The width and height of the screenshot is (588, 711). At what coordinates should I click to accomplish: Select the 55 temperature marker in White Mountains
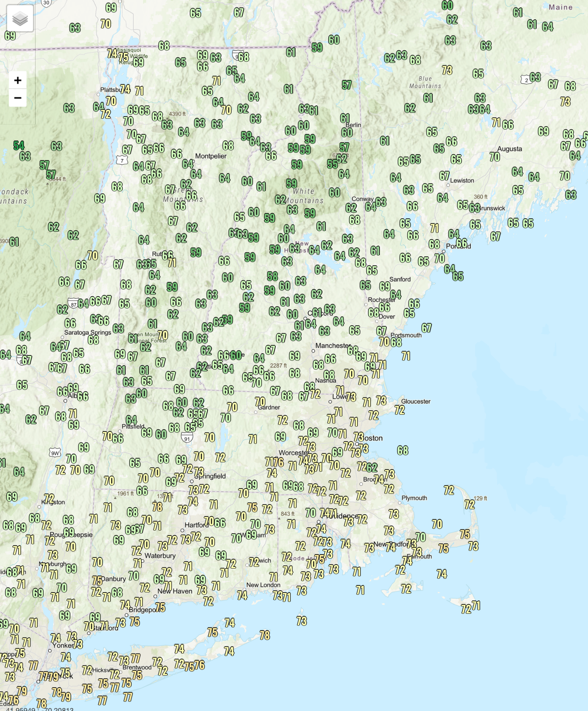point(332,164)
